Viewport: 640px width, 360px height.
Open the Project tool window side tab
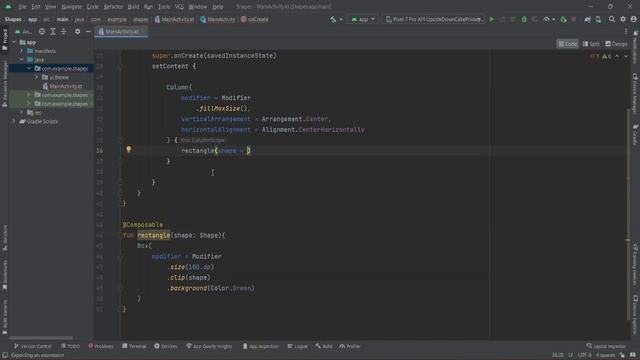pyautogui.click(x=4, y=39)
